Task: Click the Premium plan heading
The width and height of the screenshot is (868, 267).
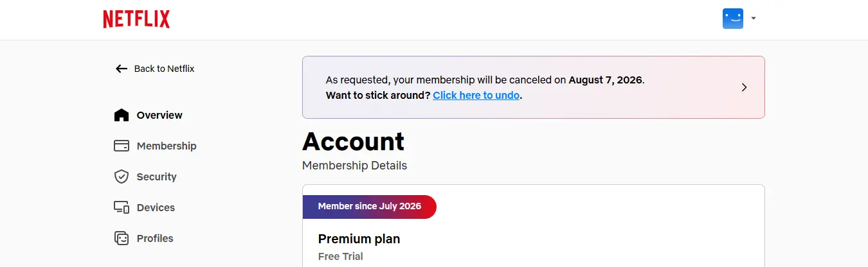Action: [x=359, y=239]
